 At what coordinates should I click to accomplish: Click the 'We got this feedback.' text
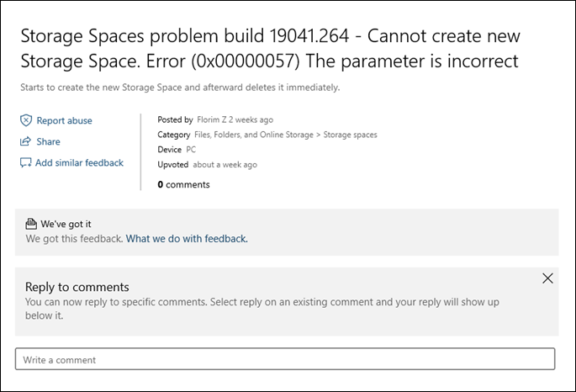[74, 238]
